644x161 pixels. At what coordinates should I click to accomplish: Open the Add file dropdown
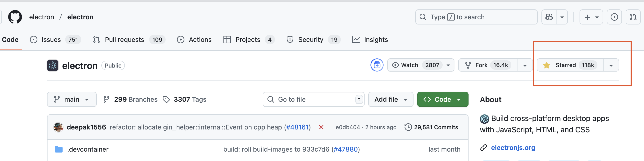[x=391, y=99]
